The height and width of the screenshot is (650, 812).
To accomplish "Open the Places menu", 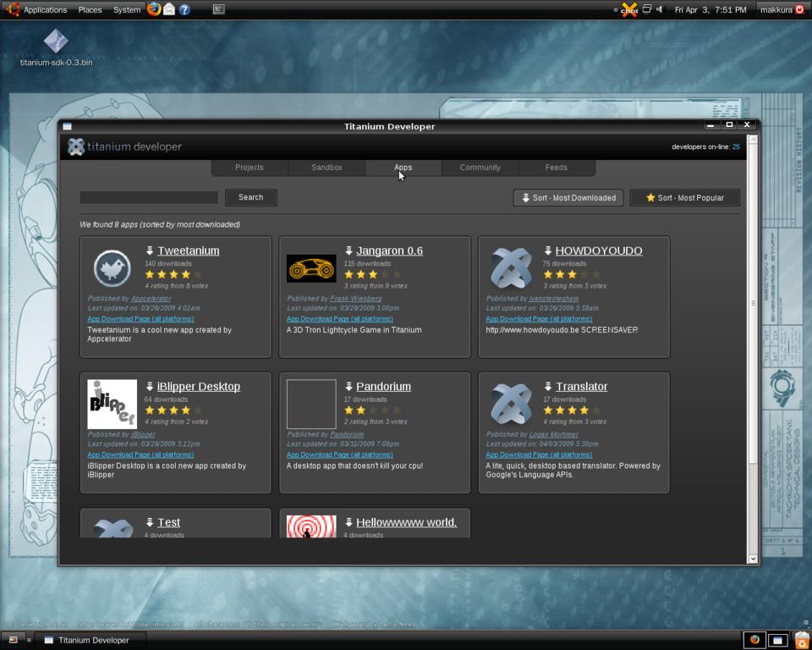I will coord(90,10).
